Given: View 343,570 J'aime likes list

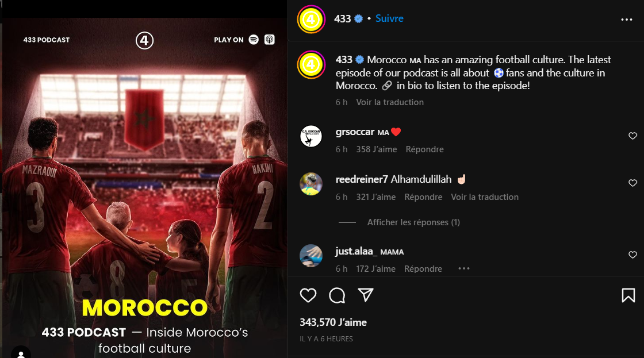Looking at the screenshot, I should coord(333,322).
